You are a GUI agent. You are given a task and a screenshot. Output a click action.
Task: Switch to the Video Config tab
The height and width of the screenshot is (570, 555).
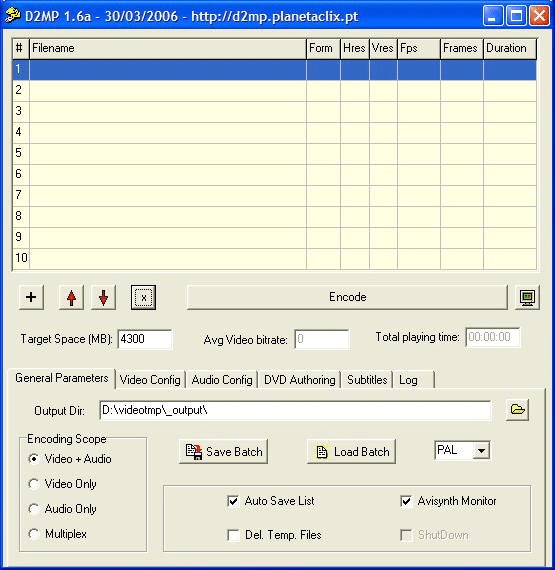(150, 380)
